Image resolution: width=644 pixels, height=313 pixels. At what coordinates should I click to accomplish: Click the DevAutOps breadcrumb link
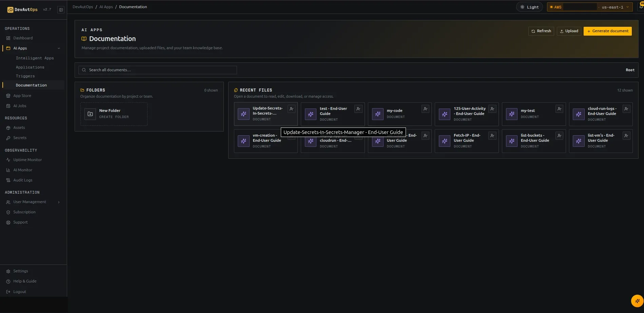(x=83, y=7)
